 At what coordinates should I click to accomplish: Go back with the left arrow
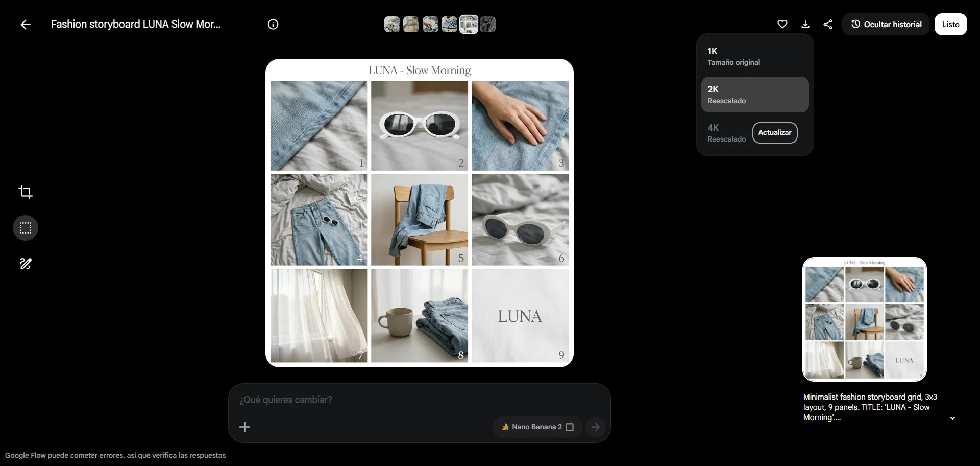click(x=25, y=25)
